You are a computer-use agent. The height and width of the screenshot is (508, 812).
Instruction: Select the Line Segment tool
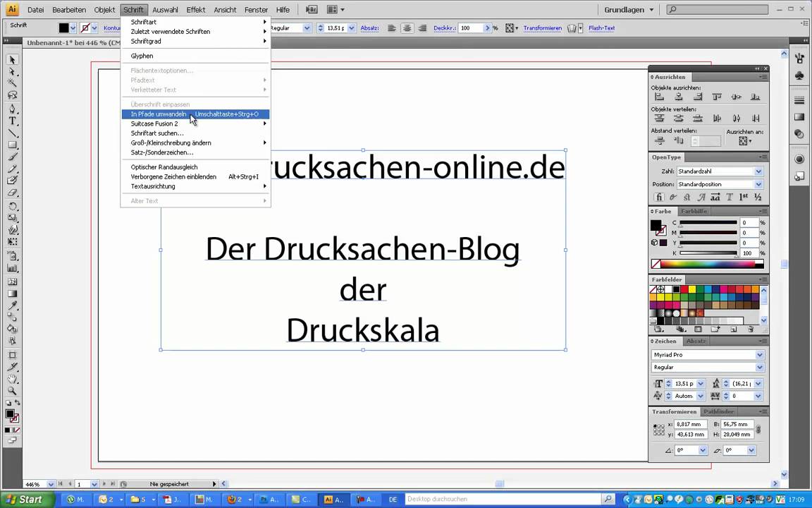click(x=13, y=133)
